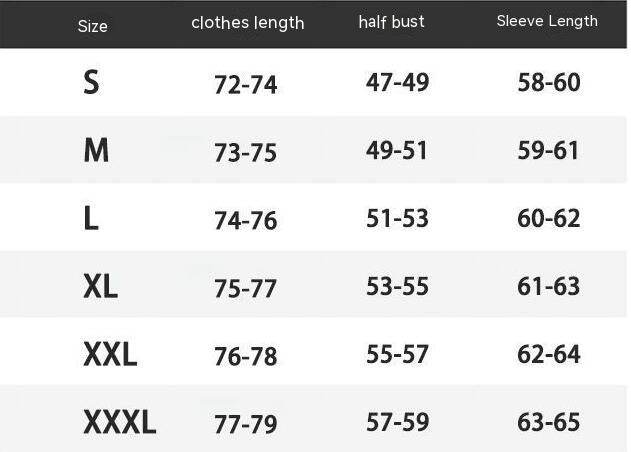631x452 pixels.
Task: Click the half bust column header
Action: point(391,22)
